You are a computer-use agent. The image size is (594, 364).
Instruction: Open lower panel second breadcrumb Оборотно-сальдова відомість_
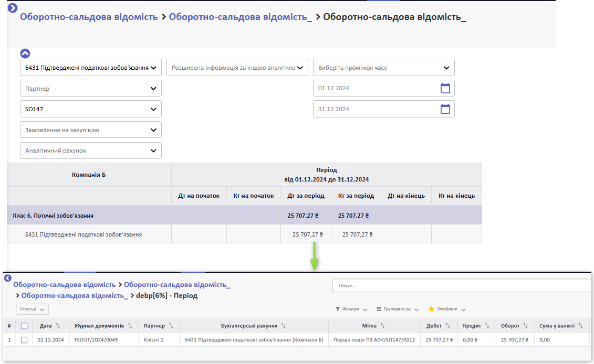pyautogui.click(x=177, y=285)
